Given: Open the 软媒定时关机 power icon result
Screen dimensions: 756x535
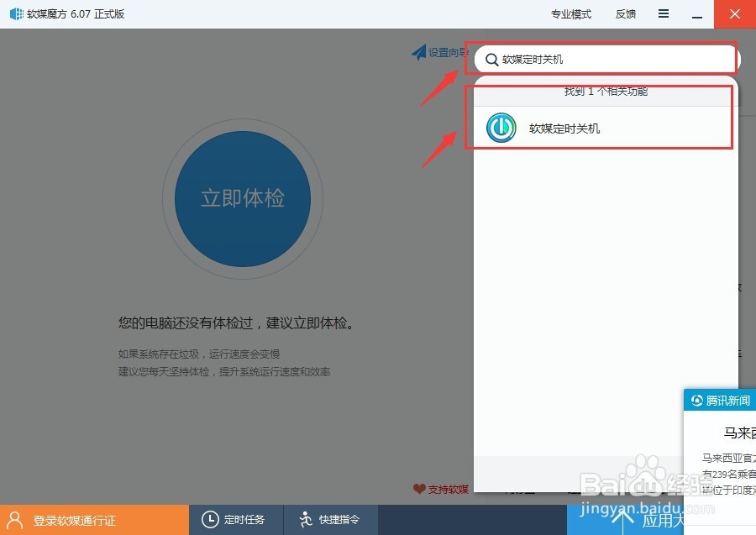Looking at the screenshot, I should point(501,128).
